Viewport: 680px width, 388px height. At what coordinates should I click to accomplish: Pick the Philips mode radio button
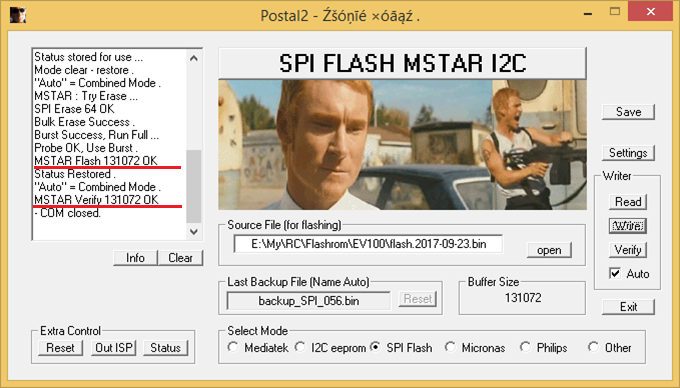[x=526, y=347]
